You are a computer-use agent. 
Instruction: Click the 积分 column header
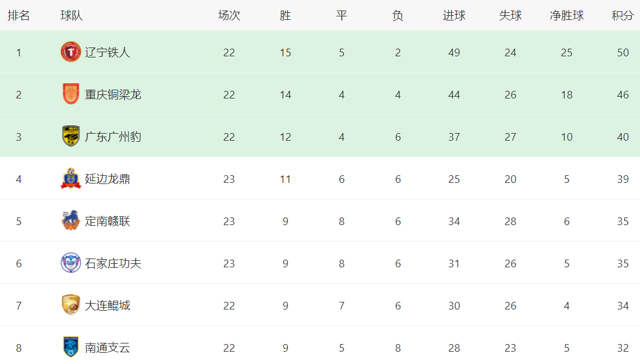pyautogui.click(x=622, y=15)
